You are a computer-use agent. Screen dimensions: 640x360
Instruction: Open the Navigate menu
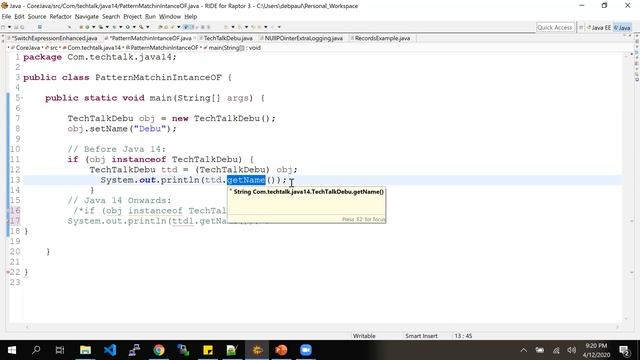(87, 17)
